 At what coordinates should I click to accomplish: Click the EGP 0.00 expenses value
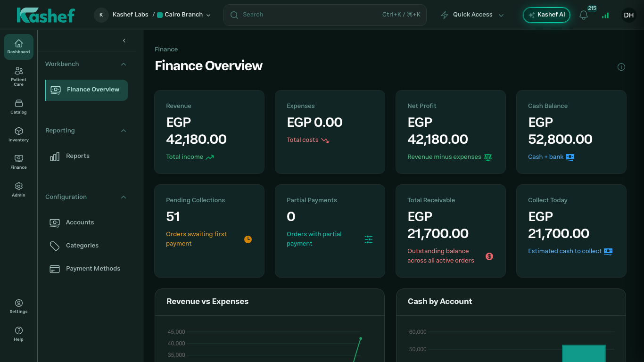coord(314,123)
